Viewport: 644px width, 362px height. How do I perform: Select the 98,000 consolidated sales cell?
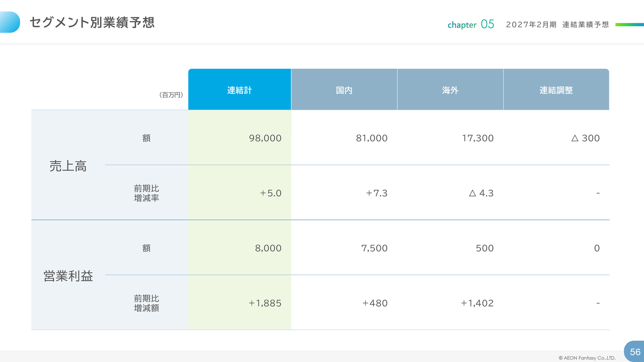click(265, 138)
